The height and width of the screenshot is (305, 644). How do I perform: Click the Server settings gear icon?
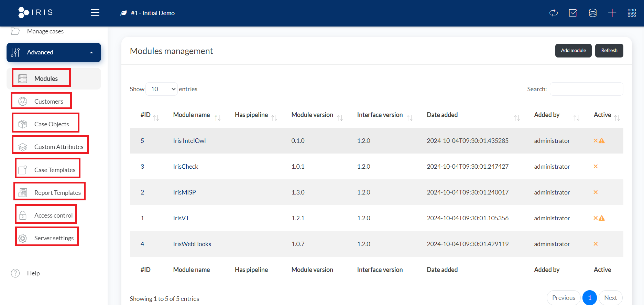23,238
